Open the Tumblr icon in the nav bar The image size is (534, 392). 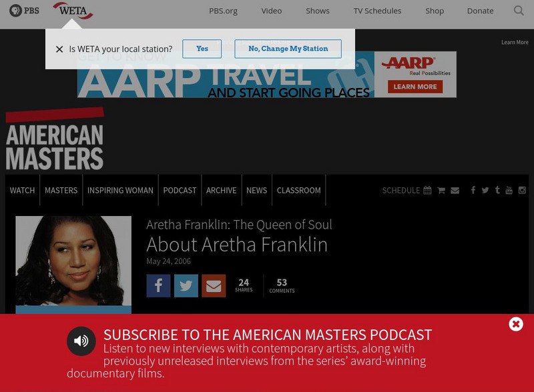point(497,190)
